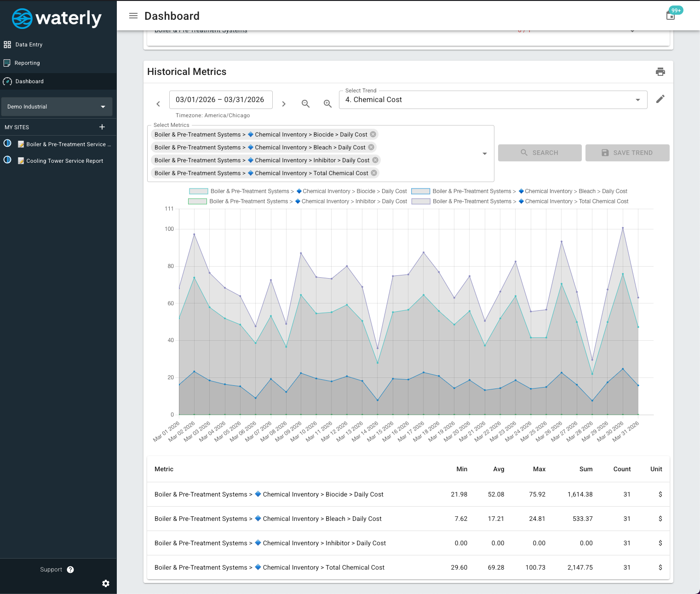The width and height of the screenshot is (700, 594).
Task: Click the Support link in the sidebar
Action: (x=51, y=570)
